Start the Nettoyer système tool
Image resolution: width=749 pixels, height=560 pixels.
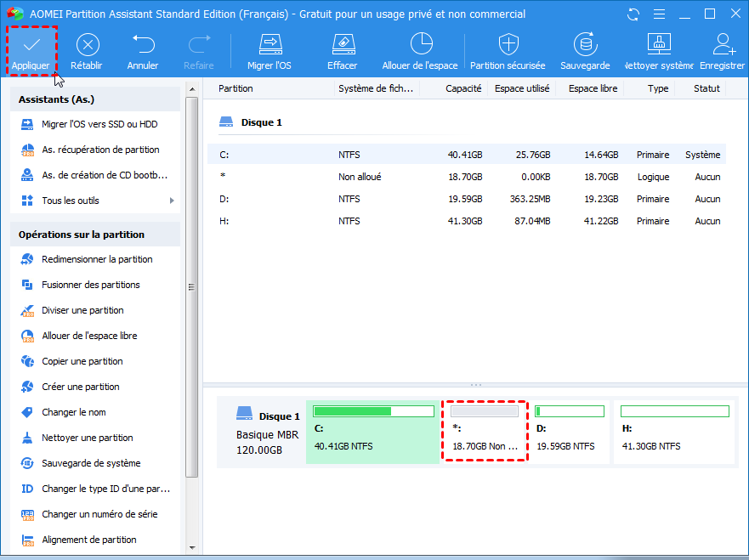659,45
